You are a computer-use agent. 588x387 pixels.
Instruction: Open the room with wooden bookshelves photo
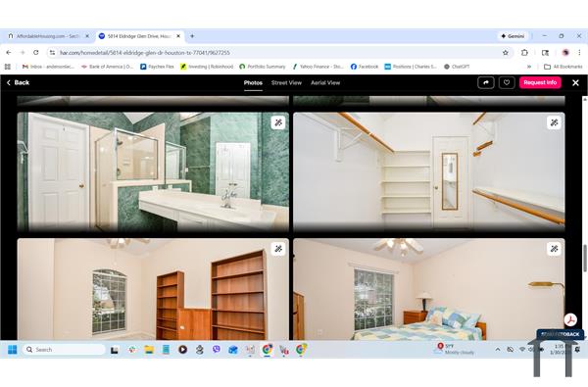[153, 289]
